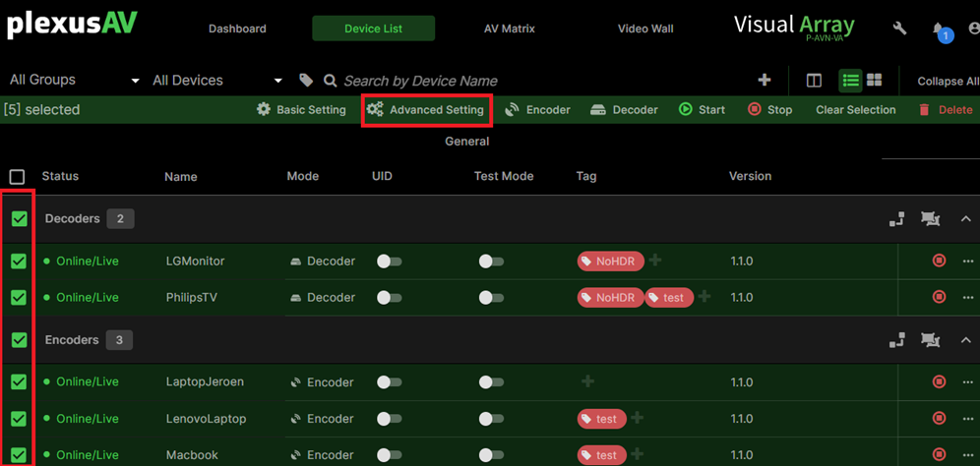Focus the Search by Device Name field
980x466 pixels.
420,81
